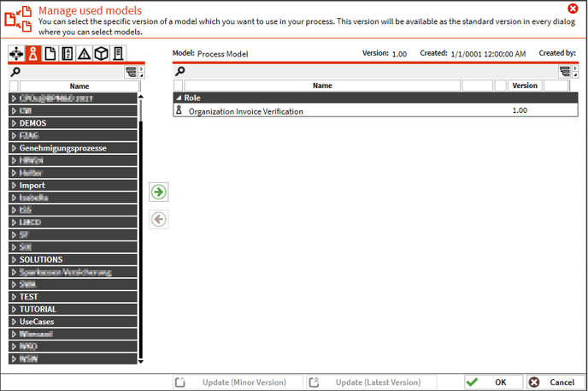
Task: Close dialog with the red X icon
Action: pyautogui.click(x=573, y=9)
